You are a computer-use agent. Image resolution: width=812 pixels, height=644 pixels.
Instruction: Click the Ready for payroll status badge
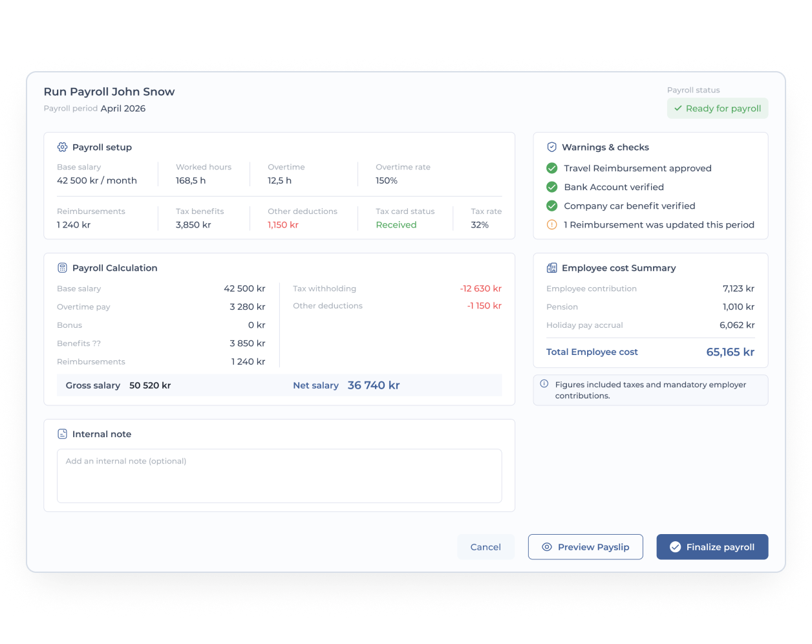click(718, 109)
